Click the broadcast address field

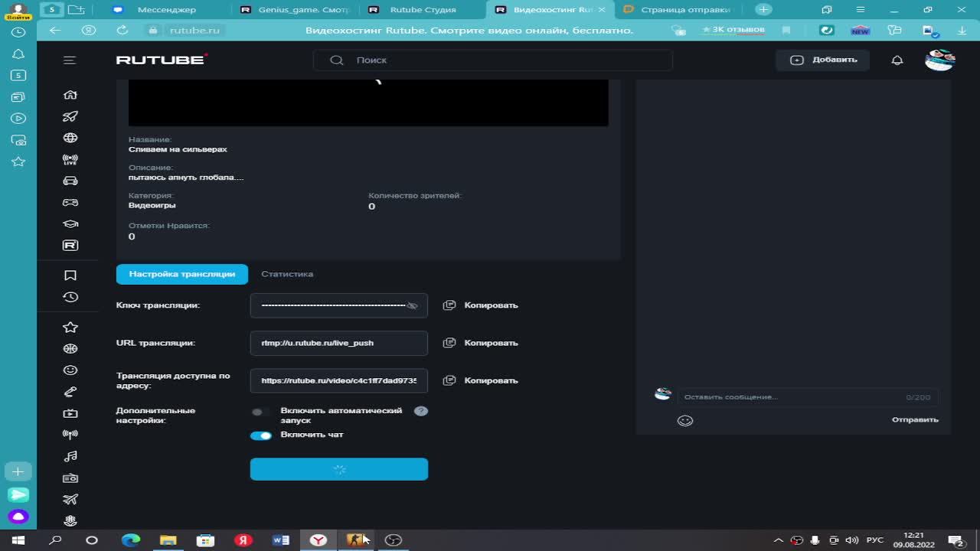(x=339, y=380)
